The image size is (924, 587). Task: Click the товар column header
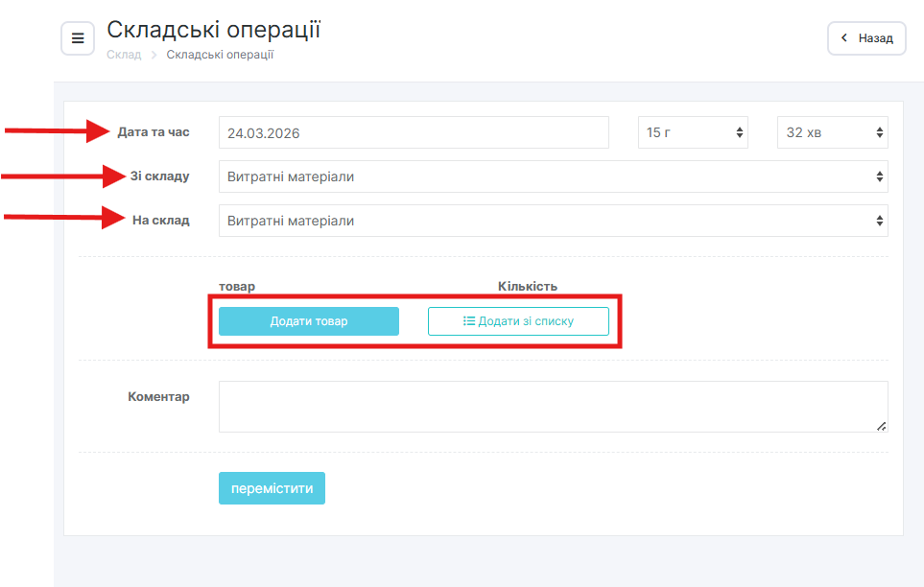tap(237, 286)
